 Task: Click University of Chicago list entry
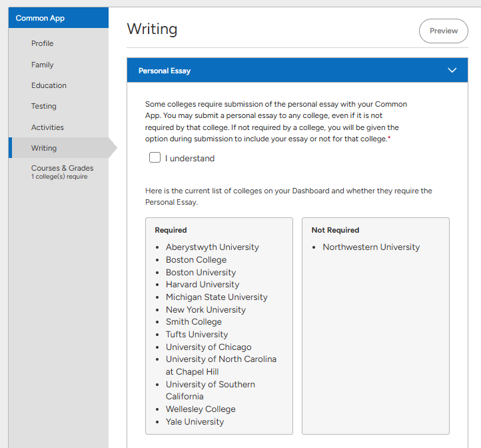pyautogui.click(x=209, y=347)
